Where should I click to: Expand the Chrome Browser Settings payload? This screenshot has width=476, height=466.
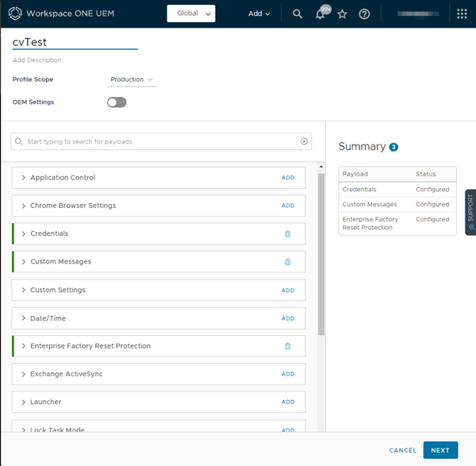click(x=23, y=206)
